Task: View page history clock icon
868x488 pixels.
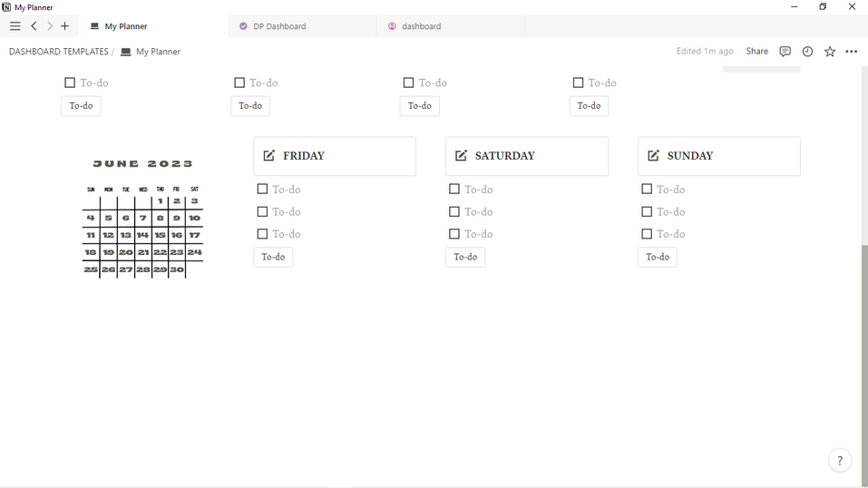Action: tap(807, 52)
